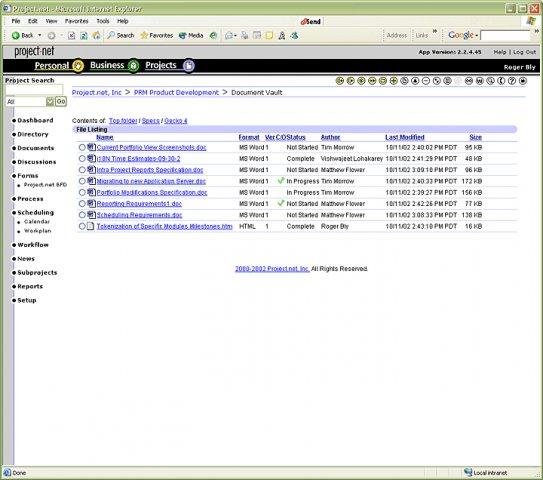Screen dimensions: 543x480
Task: Open the File menu
Action: [16, 21]
